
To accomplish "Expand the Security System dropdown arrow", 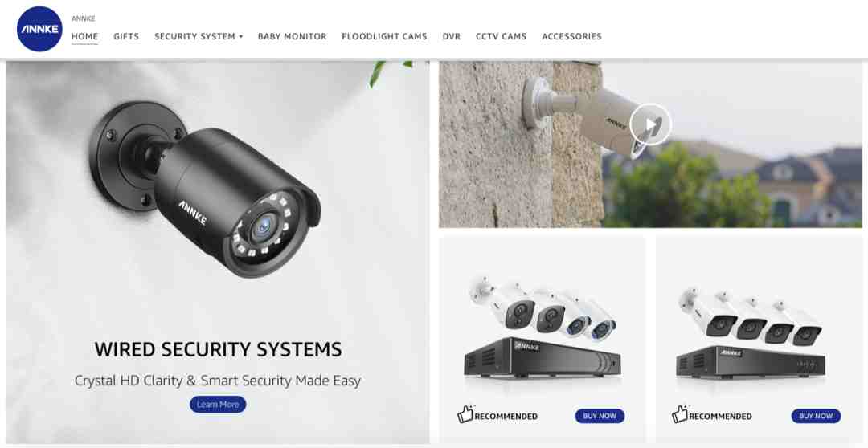I will 241,36.
